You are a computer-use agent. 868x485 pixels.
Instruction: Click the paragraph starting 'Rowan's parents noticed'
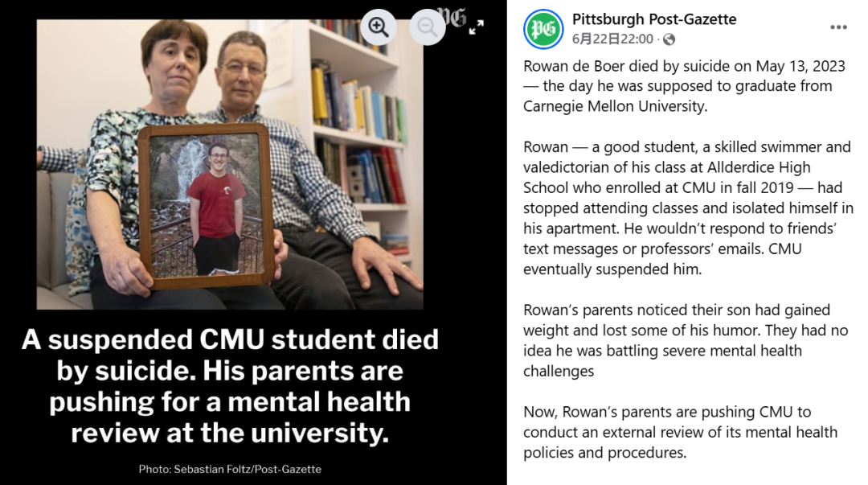tap(686, 340)
